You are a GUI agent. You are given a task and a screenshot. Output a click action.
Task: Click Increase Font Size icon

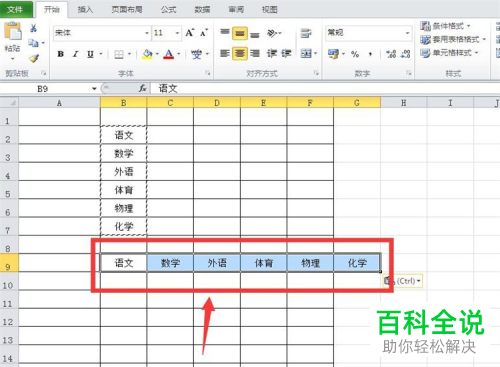(x=190, y=33)
